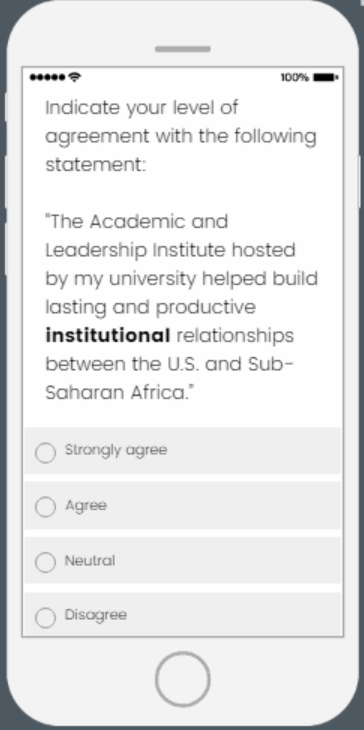The image size is (364, 730).
Task: Select the Neutral radio button
Action: (45, 562)
